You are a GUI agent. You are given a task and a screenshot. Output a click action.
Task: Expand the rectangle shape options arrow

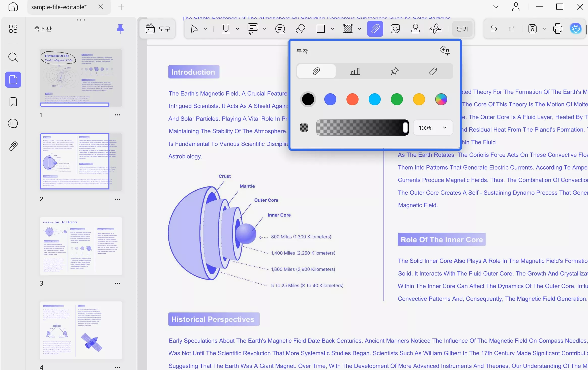pos(332,29)
